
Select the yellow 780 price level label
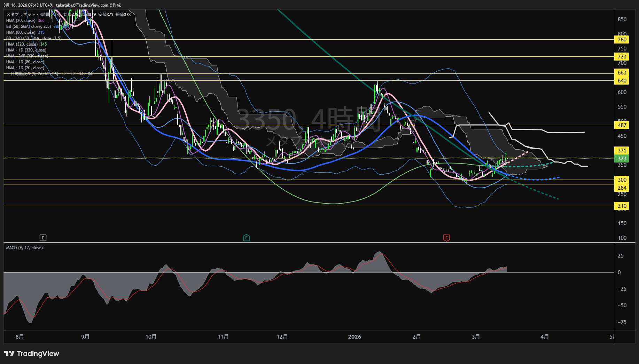[622, 40]
